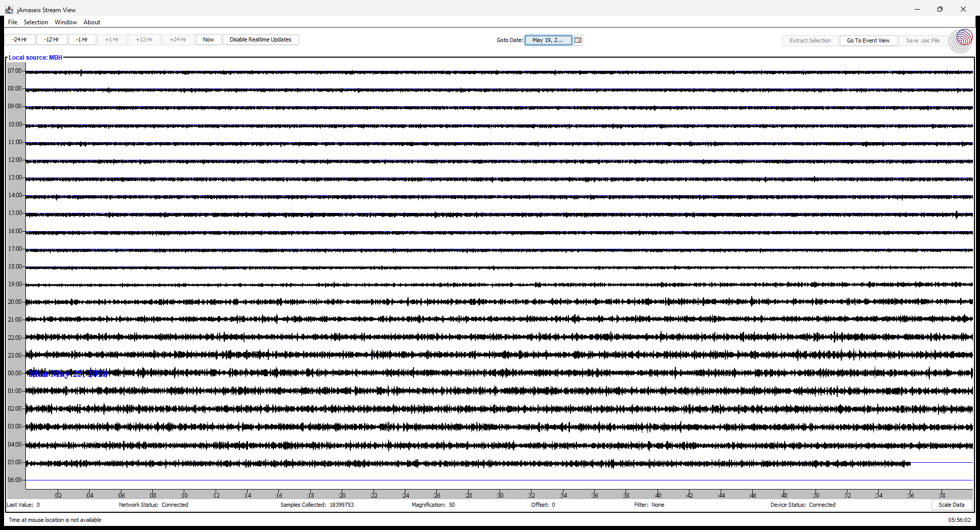This screenshot has height=530, width=980.
Task: Click the +12 Hr button
Action: [x=144, y=39]
